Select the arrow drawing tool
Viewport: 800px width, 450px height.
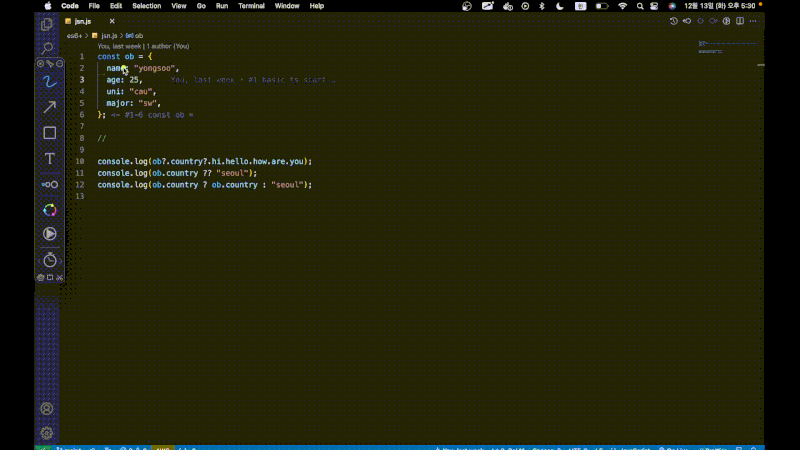tap(49, 107)
